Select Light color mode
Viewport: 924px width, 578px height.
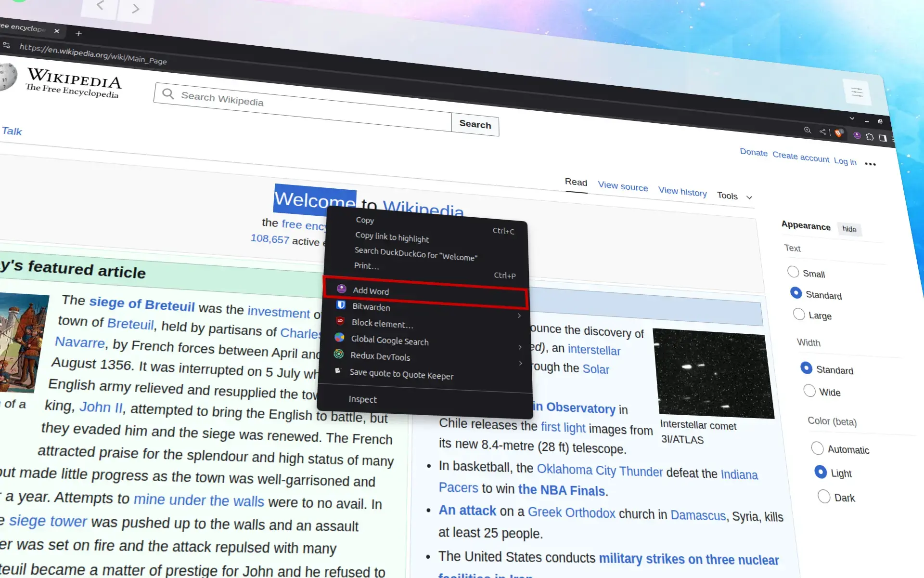[x=821, y=472]
